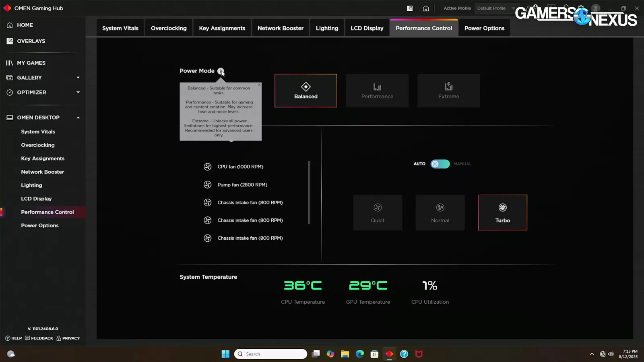Open the Active Profile dropdown
Image resolution: width=644 pixels, height=362 pixels.
[x=494, y=8]
